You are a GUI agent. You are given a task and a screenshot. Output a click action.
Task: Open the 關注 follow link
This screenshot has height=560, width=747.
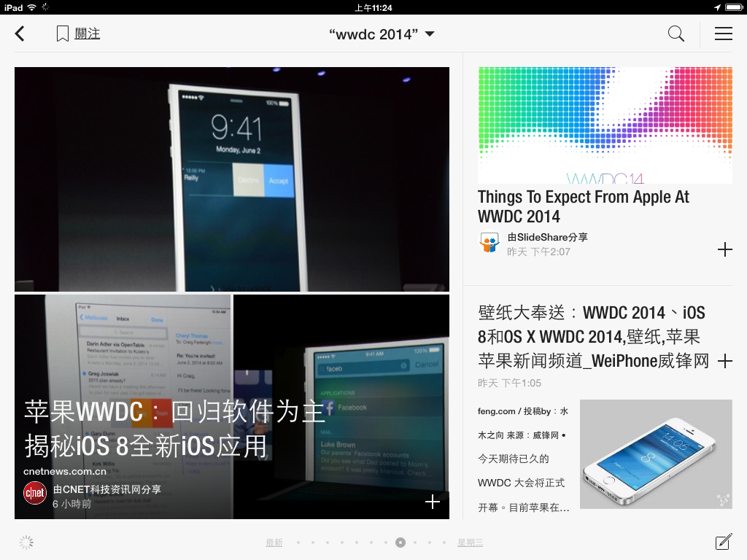[88, 34]
